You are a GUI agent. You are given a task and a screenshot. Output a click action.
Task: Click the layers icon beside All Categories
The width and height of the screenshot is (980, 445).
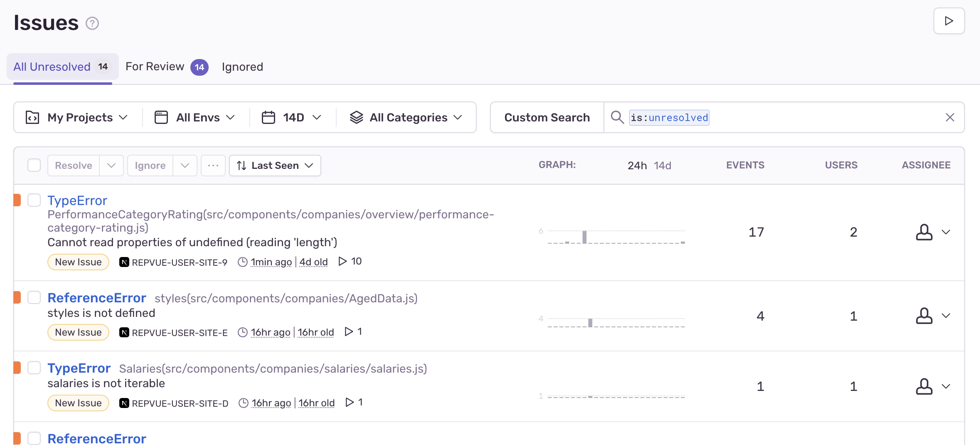tap(356, 117)
